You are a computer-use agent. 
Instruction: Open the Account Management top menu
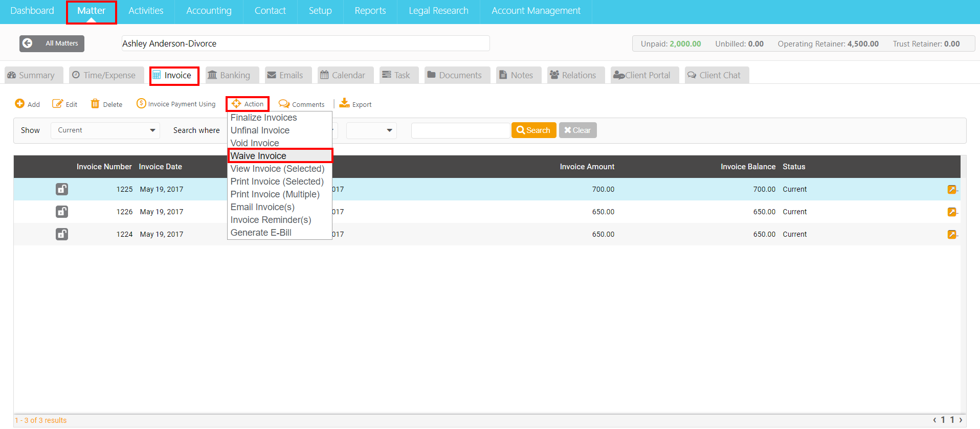(536, 11)
